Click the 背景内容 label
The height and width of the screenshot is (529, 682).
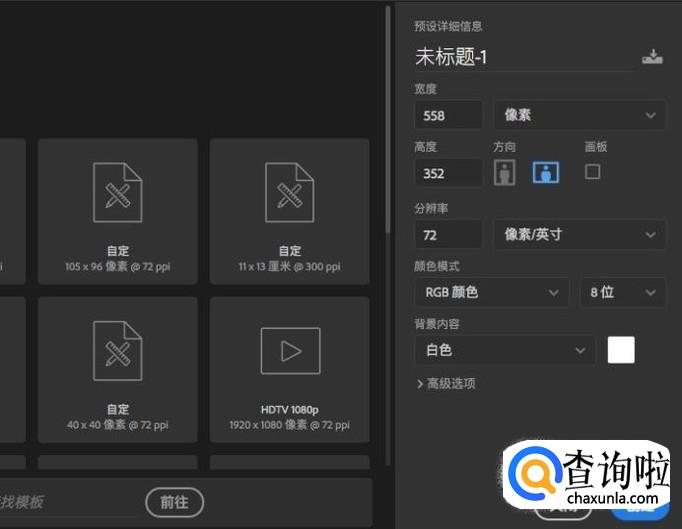(x=437, y=324)
